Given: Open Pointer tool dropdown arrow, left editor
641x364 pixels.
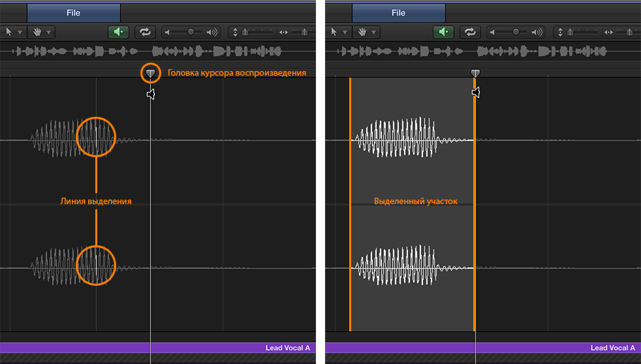Looking at the screenshot, I should coord(20,32).
